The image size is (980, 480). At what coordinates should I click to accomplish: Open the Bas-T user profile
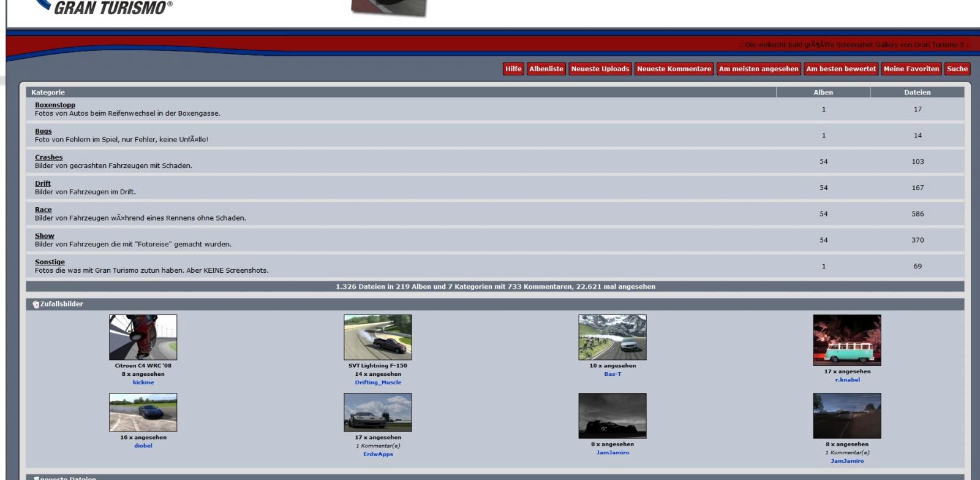click(x=612, y=374)
